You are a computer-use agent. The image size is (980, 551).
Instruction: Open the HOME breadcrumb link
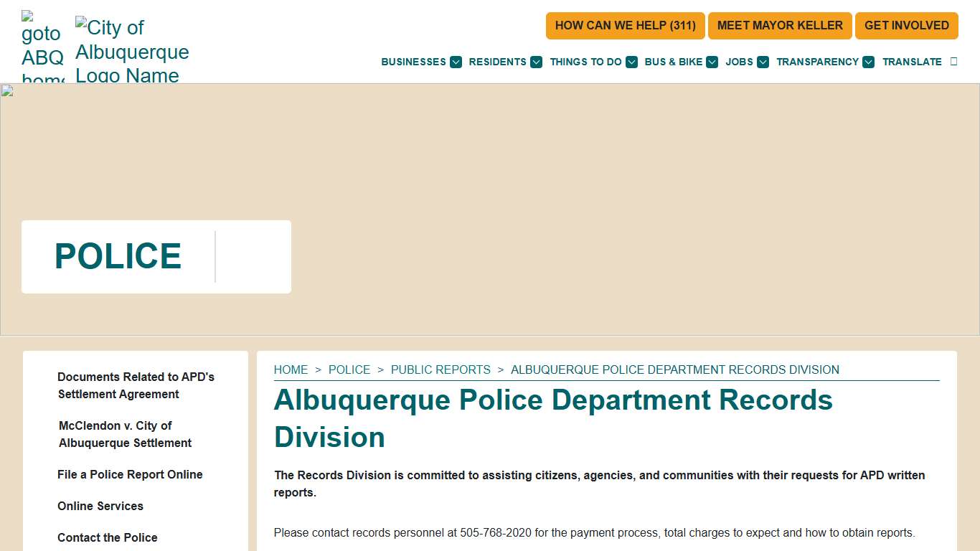point(291,369)
